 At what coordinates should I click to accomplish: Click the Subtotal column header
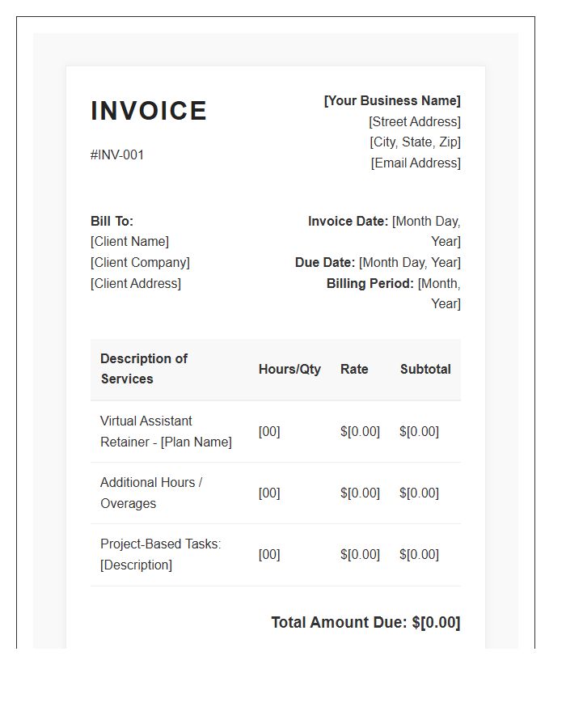point(425,369)
